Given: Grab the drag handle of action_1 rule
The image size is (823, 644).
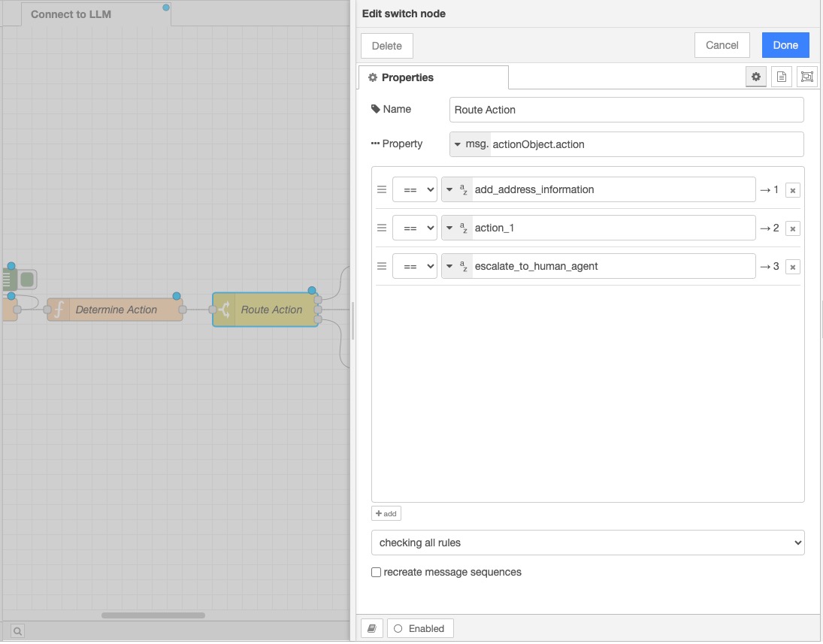Looking at the screenshot, I should pos(382,228).
